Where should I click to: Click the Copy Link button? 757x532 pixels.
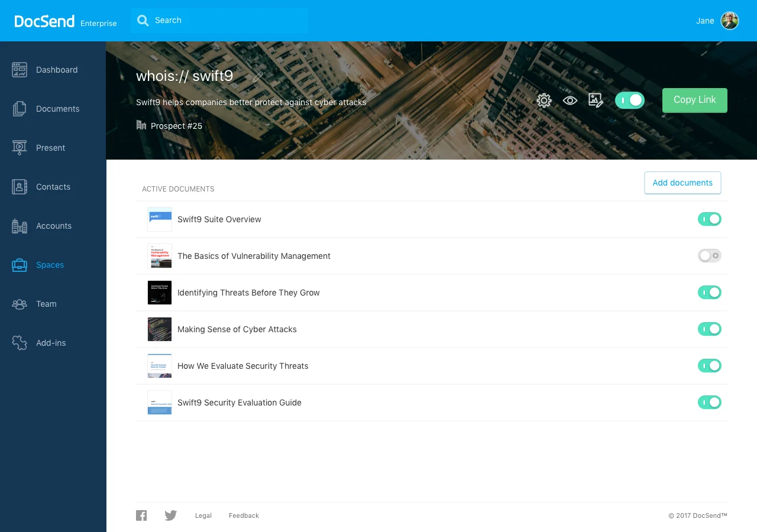pos(695,100)
